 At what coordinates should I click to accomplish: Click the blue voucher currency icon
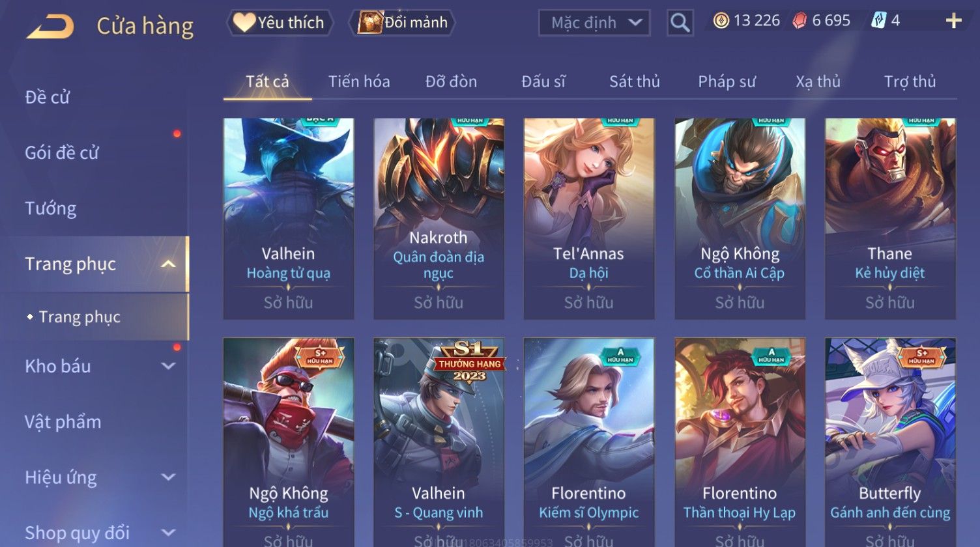tap(878, 21)
